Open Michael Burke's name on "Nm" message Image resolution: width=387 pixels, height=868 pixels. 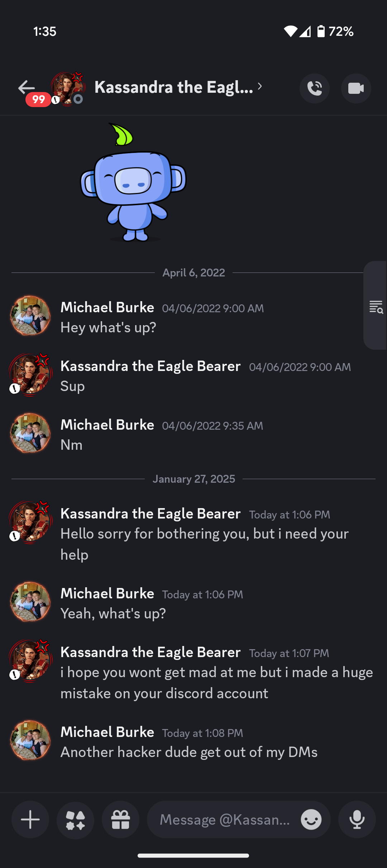tap(107, 425)
